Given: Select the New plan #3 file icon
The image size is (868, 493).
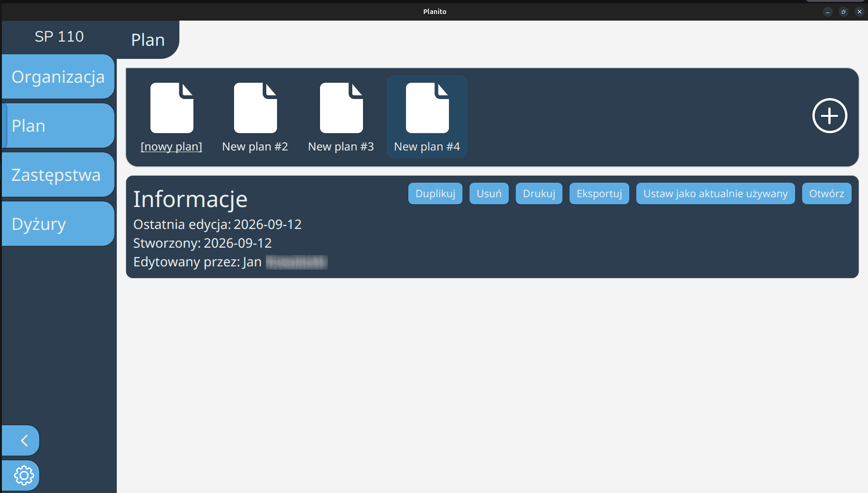Looking at the screenshot, I should point(341,108).
